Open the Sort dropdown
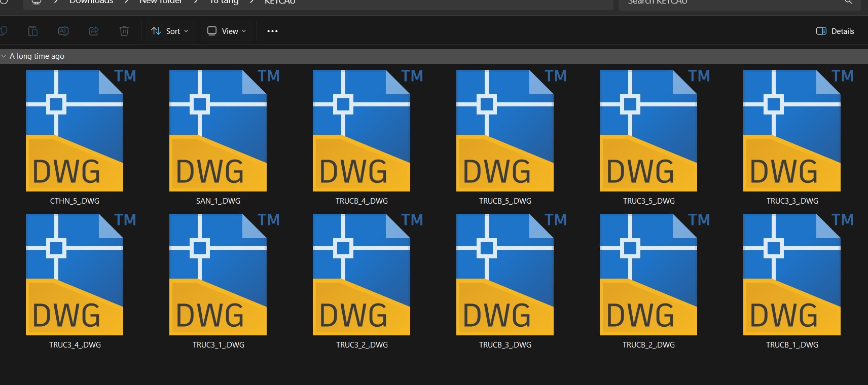The image size is (868, 385). (170, 31)
